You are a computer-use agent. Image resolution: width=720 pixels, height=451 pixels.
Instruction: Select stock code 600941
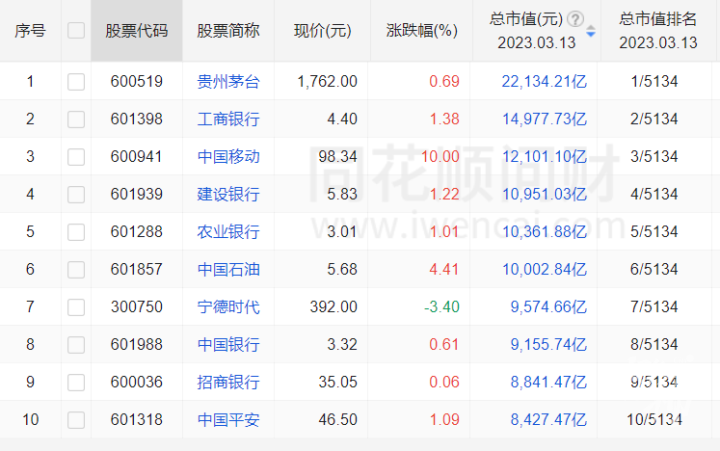[x=136, y=157]
